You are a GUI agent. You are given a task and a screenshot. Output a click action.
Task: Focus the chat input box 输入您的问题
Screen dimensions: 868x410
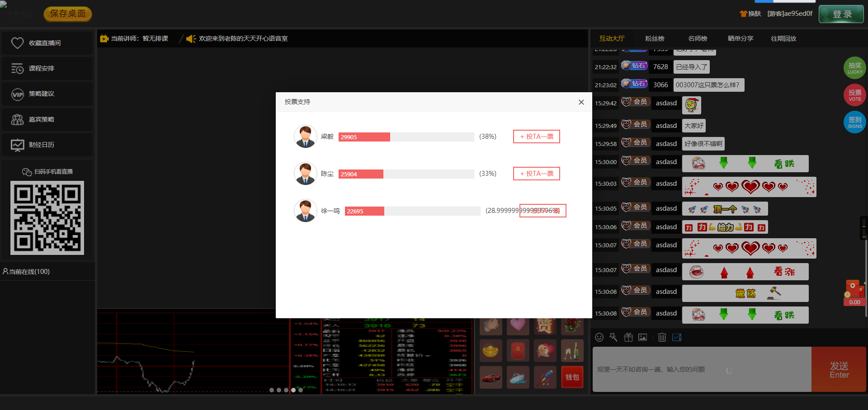(x=702, y=369)
